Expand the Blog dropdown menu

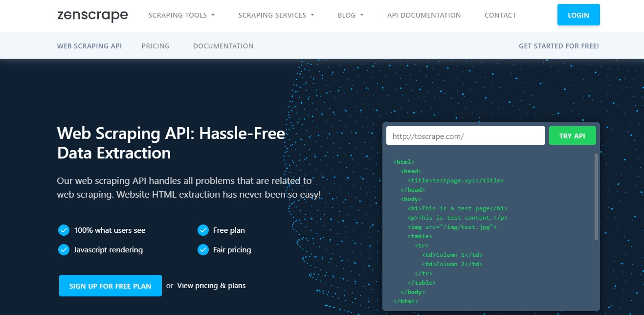[x=351, y=15]
